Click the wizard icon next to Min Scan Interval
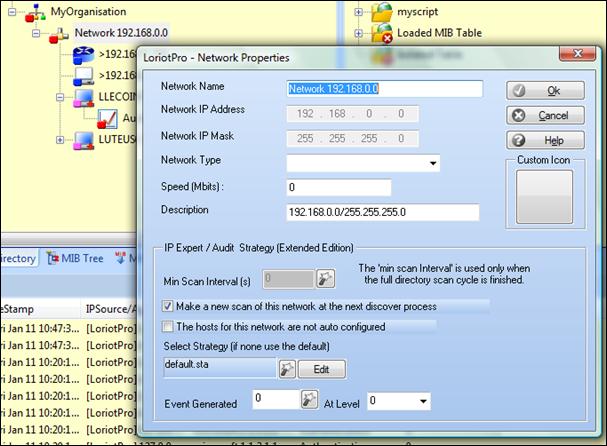 coord(326,279)
